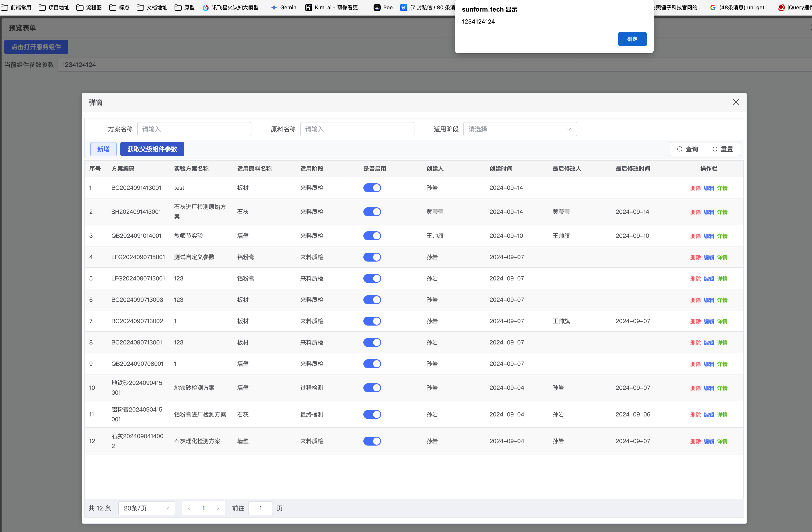Toggle 是否启用 for QB2024091014001
812x532 pixels.
(x=372, y=236)
